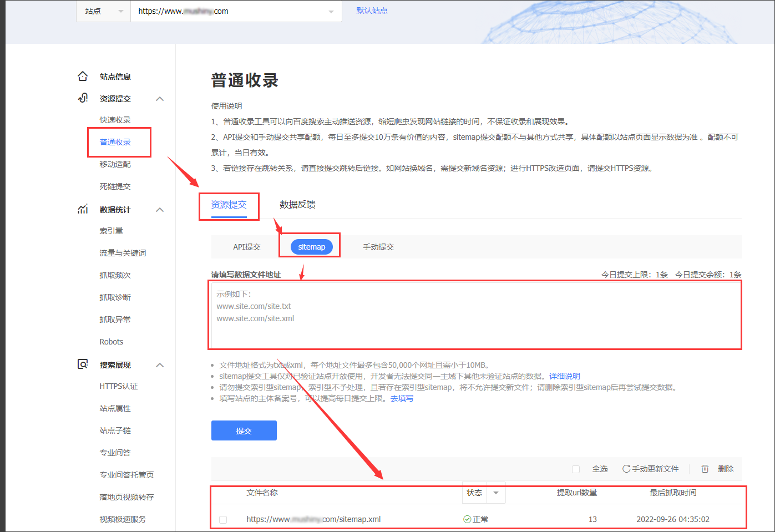Check the 全选 select-all checkbox
The width and height of the screenshot is (775, 532).
pyautogui.click(x=575, y=469)
